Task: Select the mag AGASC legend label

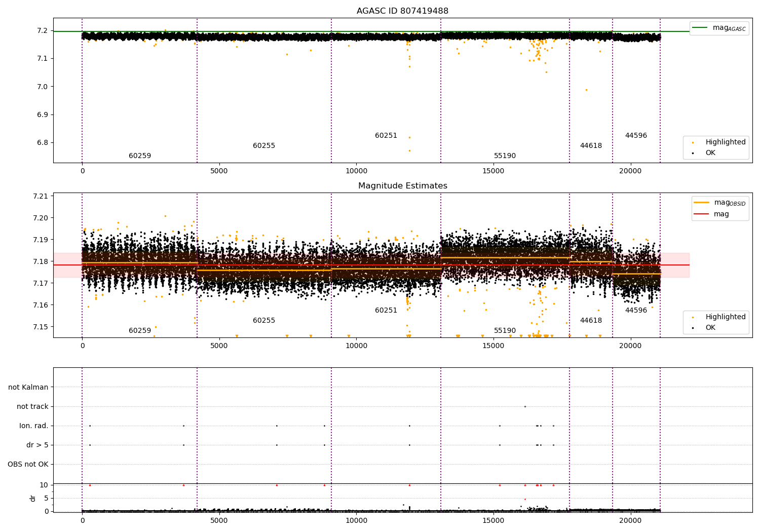Action: [729, 28]
